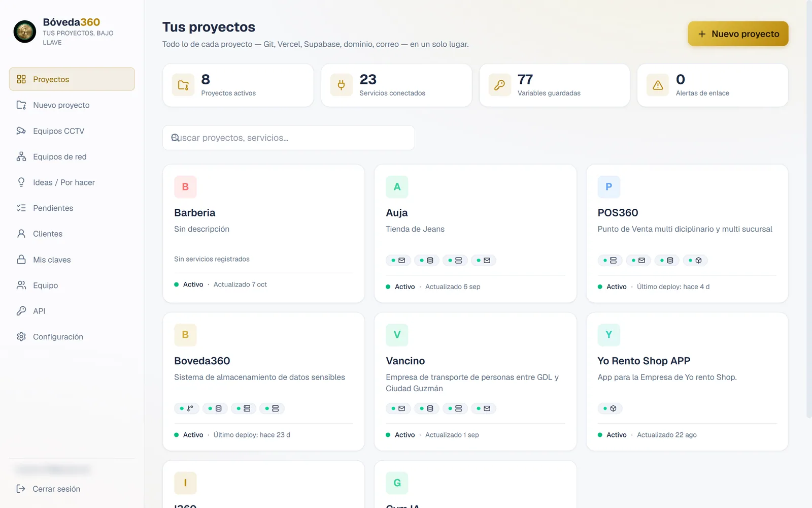Click the 'Último deploy: hace 4 d' text
812x508 pixels.
[x=673, y=287]
